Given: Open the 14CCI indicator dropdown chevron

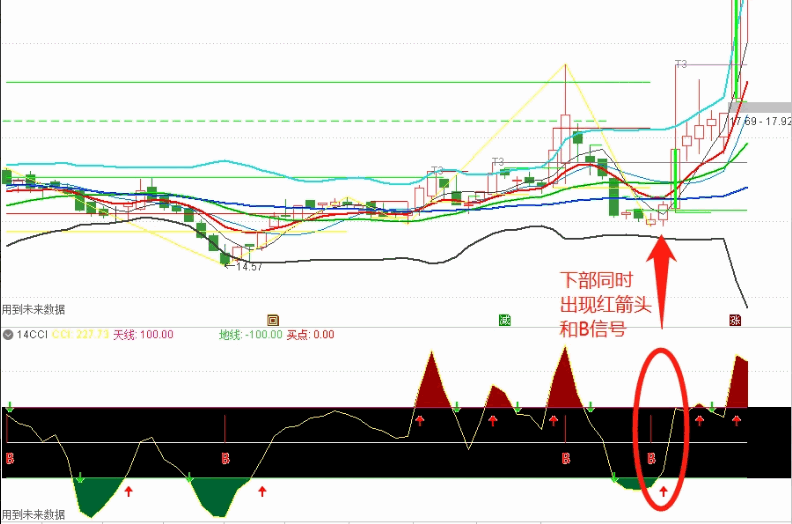Looking at the screenshot, I should pyautogui.click(x=8, y=335).
